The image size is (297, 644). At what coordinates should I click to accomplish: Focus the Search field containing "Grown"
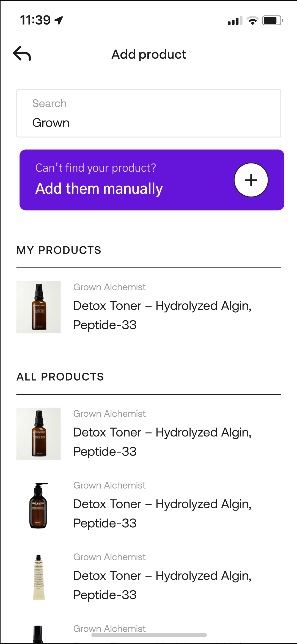(x=148, y=113)
